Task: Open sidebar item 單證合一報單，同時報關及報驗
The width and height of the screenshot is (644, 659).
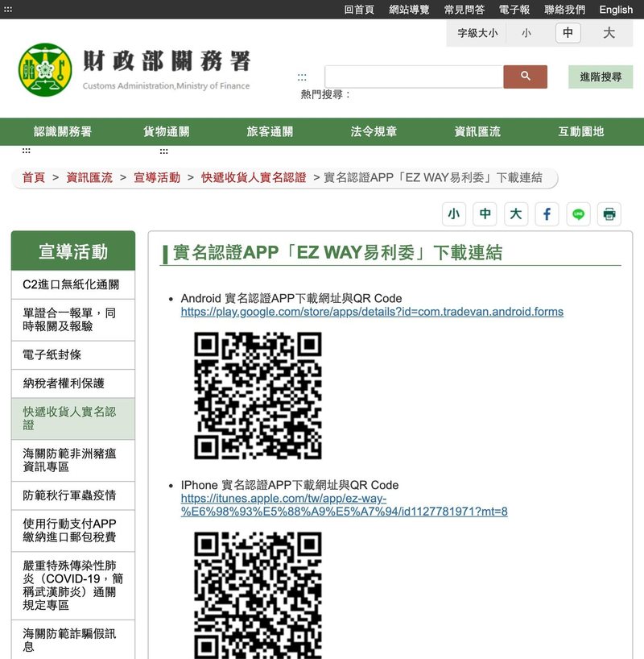Action: click(73, 320)
